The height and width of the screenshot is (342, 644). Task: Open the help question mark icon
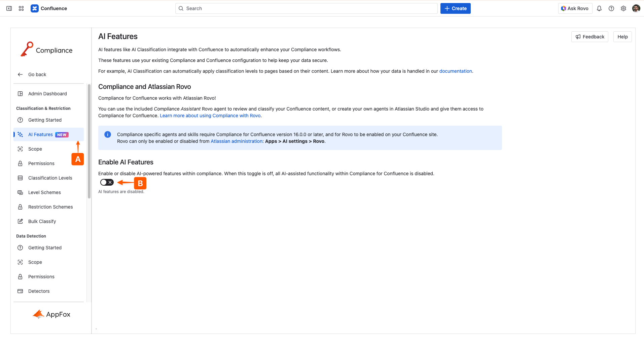611,8
